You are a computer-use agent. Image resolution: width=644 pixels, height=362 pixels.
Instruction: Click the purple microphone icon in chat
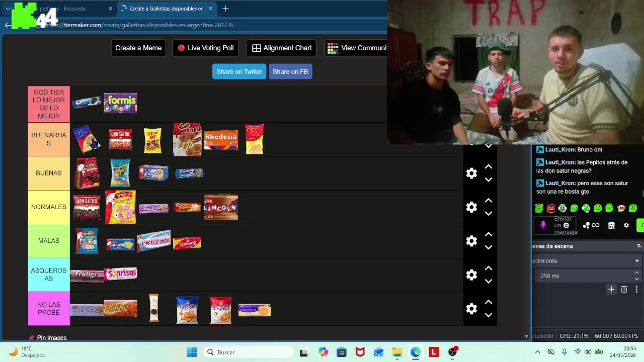pos(543,225)
